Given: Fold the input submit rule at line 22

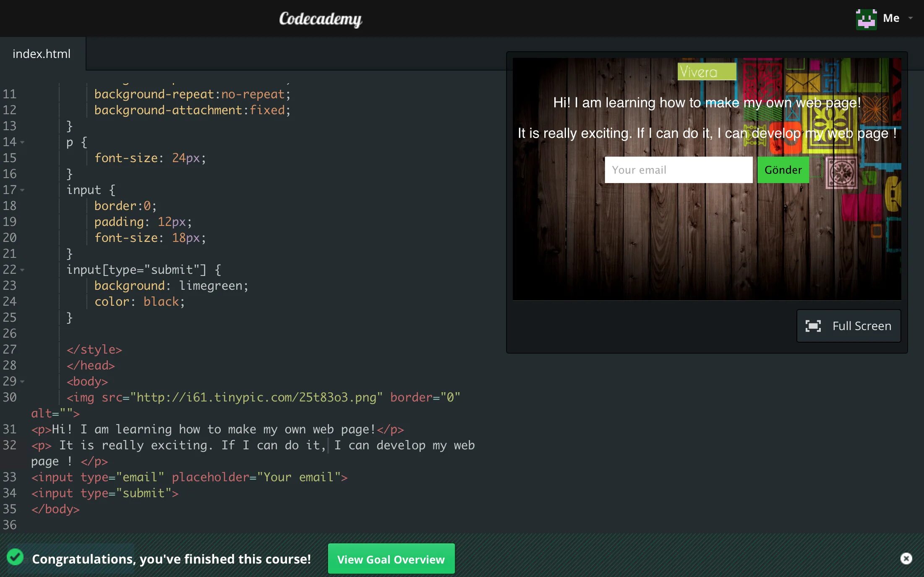Looking at the screenshot, I should pyautogui.click(x=22, y=270).
